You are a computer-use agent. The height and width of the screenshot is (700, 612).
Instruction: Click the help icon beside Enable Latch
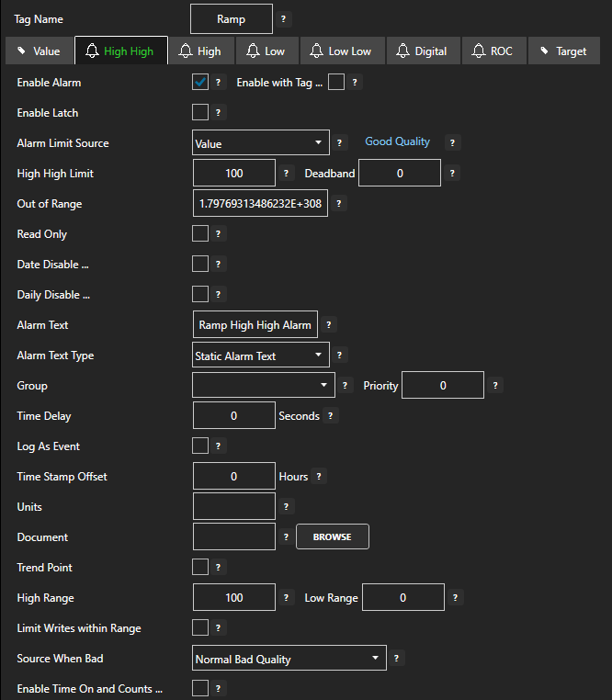[219, 113]
